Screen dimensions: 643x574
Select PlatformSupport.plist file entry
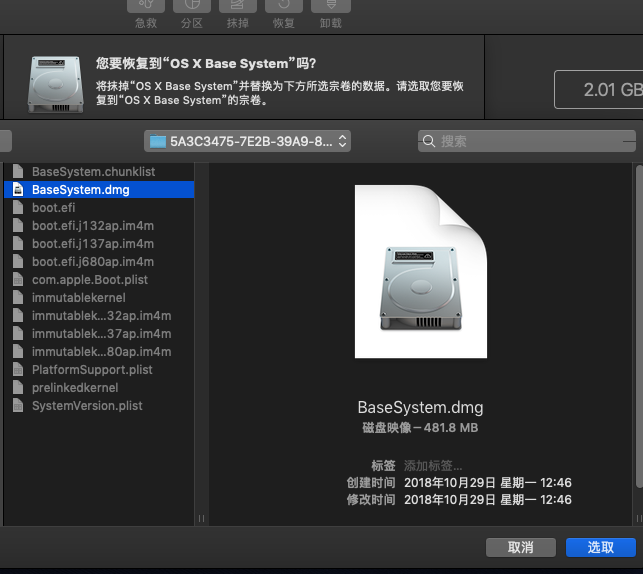pyautogui.click(x=92, y=370)
